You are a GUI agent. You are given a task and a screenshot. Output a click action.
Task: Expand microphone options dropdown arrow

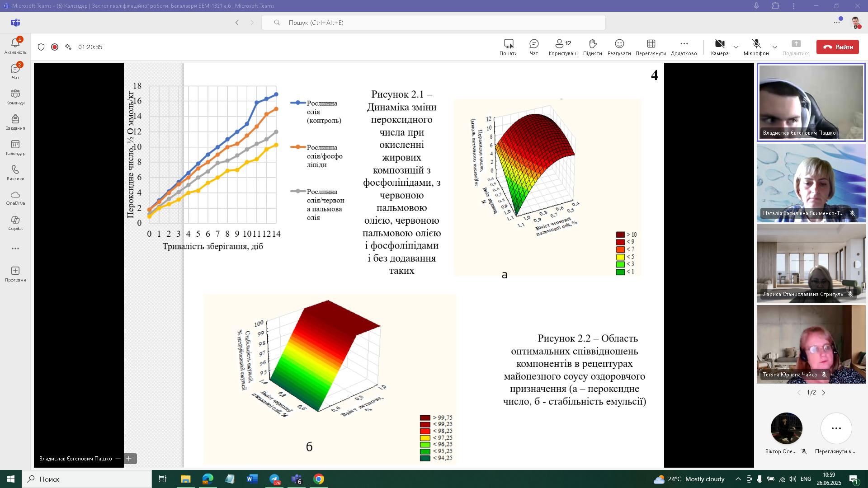[x=774, y=47]
